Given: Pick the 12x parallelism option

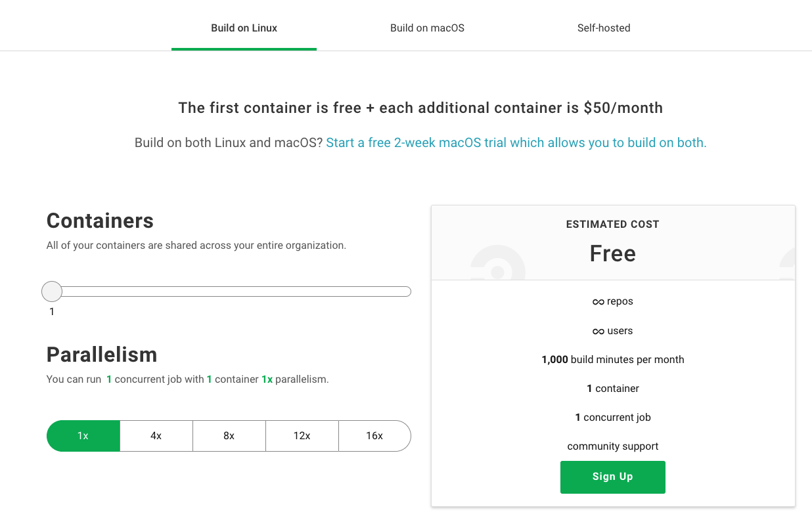Looking at the screenshot, I should (x=302, y=436).
